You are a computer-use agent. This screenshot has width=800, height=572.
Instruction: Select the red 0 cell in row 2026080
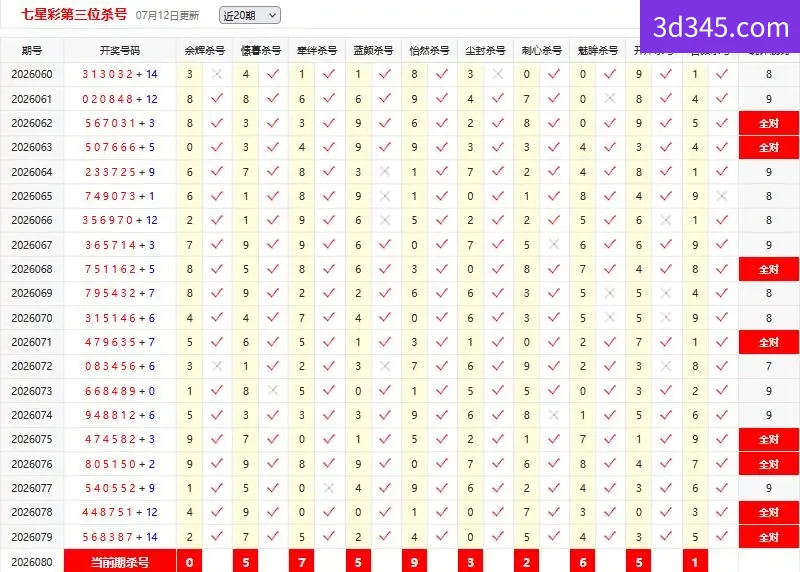(189, 561)
